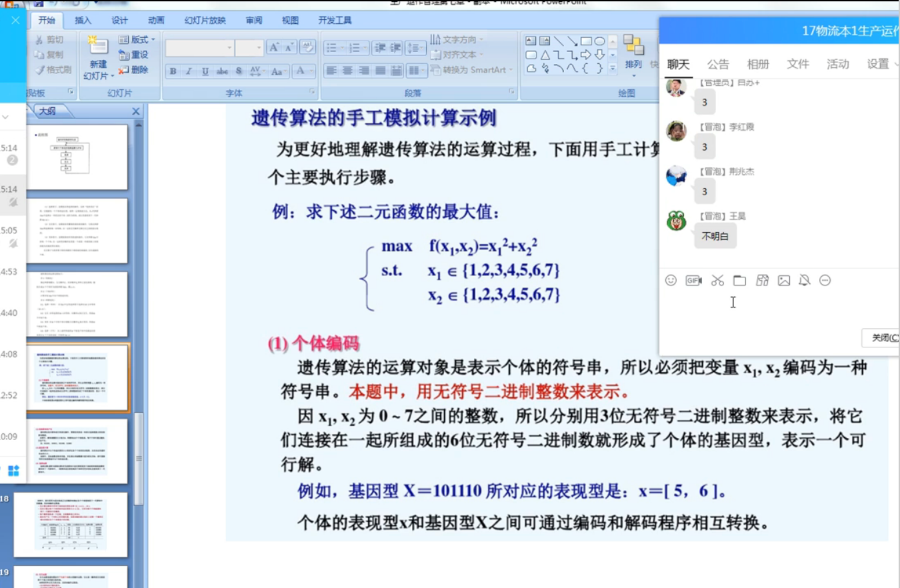900x588 pixels.
Task: Expand the font name combo box
Action: click(x=230, y=48)
